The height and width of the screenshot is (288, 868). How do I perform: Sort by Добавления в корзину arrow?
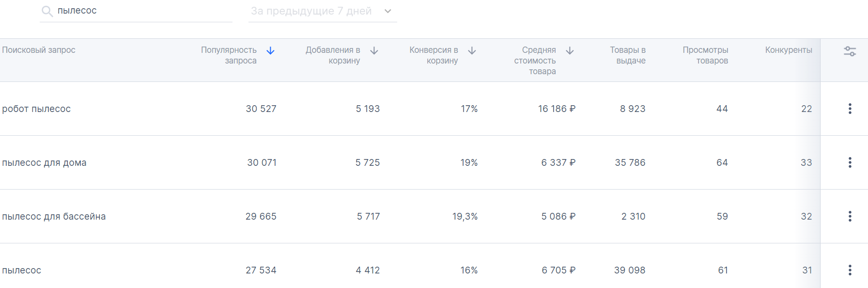click(x=374, y=50)
